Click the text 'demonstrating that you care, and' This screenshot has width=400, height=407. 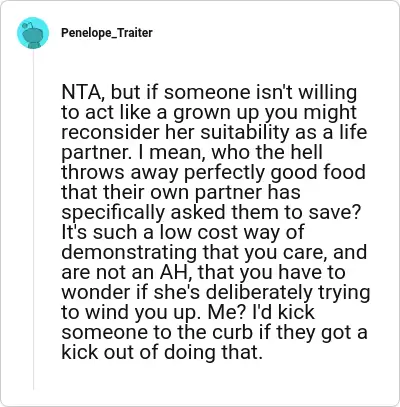(214, 252)
